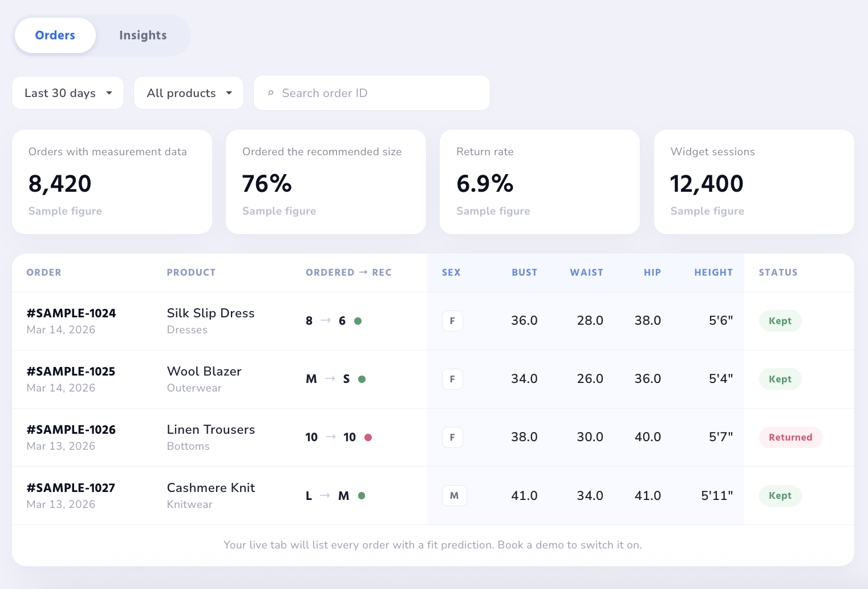This screenshot has height=589, width=868.
Task: Click the green dot in Silk Slip Dress row
Action: click(358, 321)
